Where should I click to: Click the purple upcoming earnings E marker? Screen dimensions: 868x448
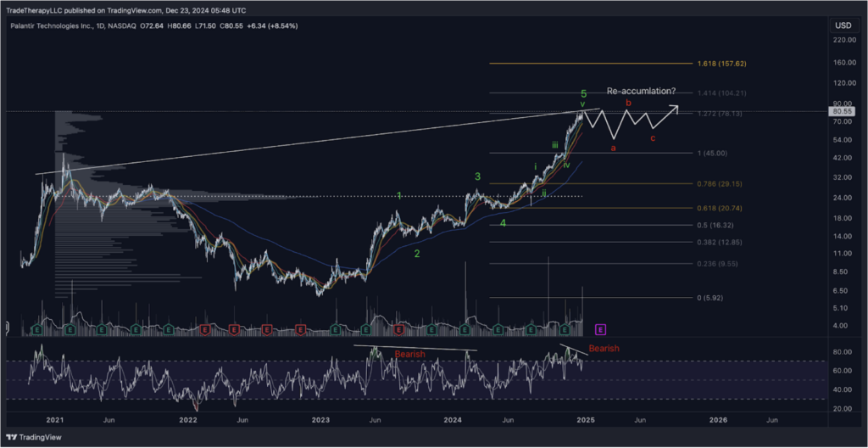(x=601, y=328)
